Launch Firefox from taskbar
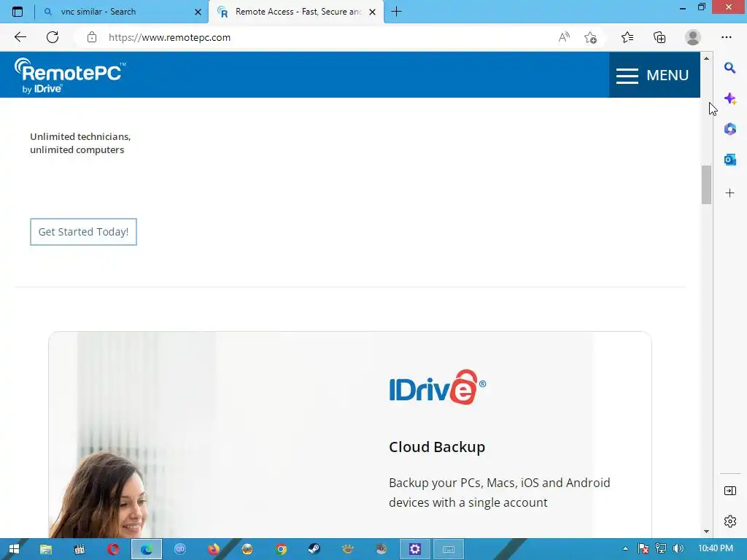Image resolution: width=747 pixels, height=560 pixels. [214, 549]
